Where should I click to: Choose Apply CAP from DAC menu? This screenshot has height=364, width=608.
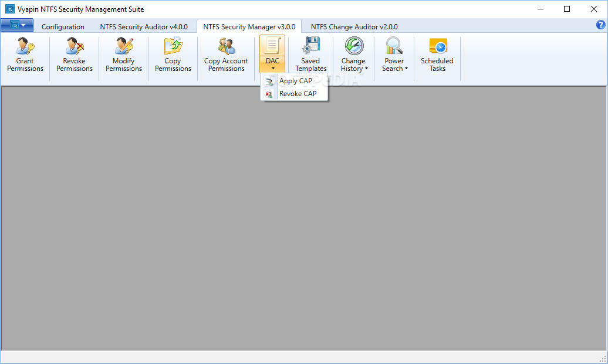[294, 81]
